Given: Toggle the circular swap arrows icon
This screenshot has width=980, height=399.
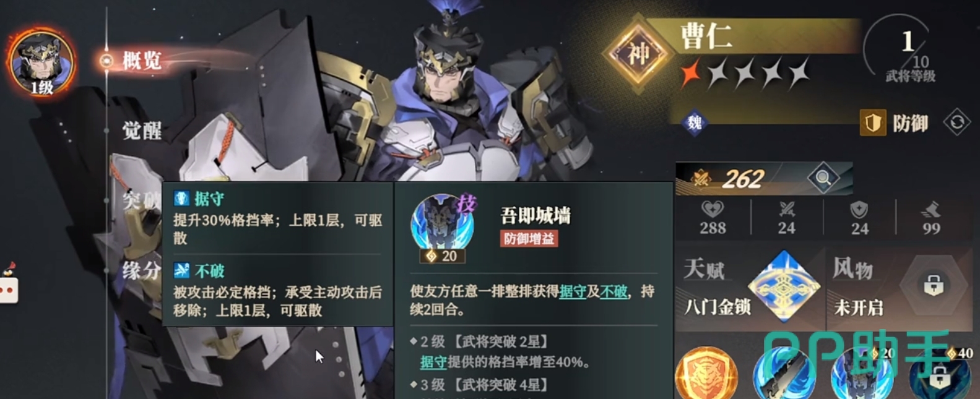Looking at the screenshot, I should [957, 122].
